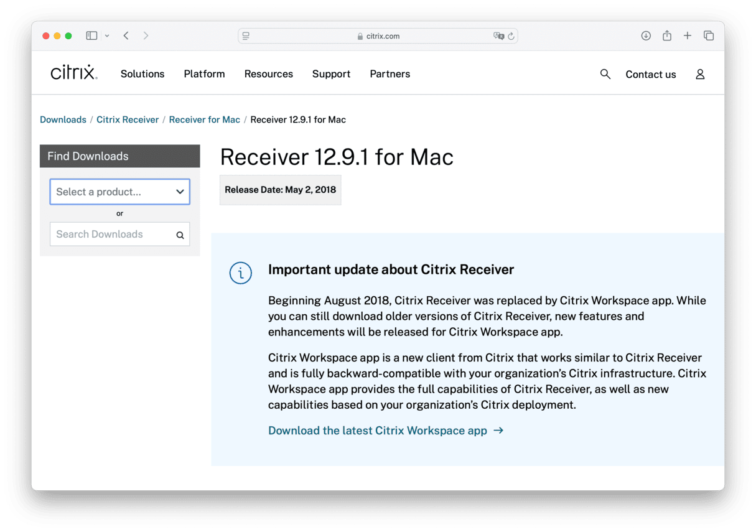The image size is (756, 532).
Task: Go to the Citrix Receiver breadcrumb
Action: [x=128, y=119]
